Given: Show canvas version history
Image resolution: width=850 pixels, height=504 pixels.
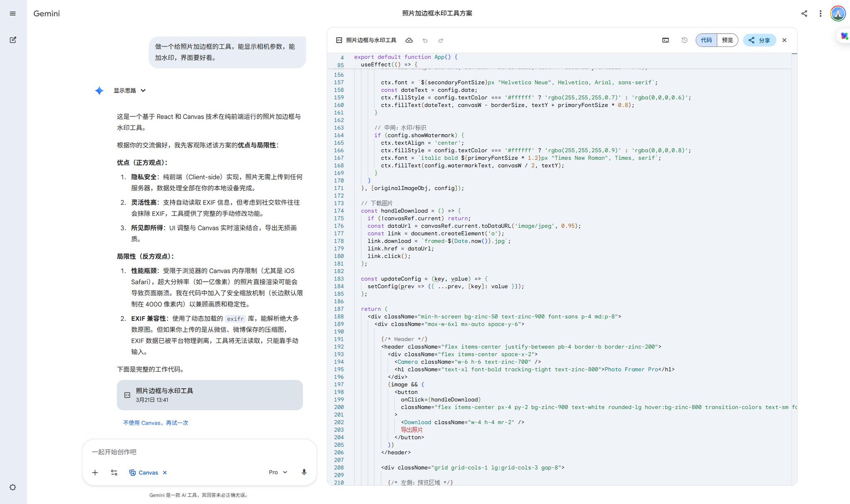Looking at the screenshot, I should coord(684,40).
